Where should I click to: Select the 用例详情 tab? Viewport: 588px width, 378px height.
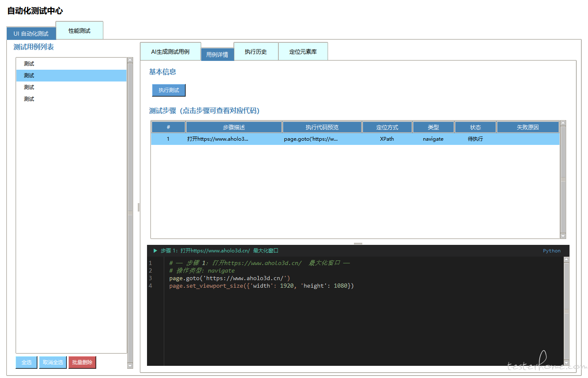coord(217,55)
